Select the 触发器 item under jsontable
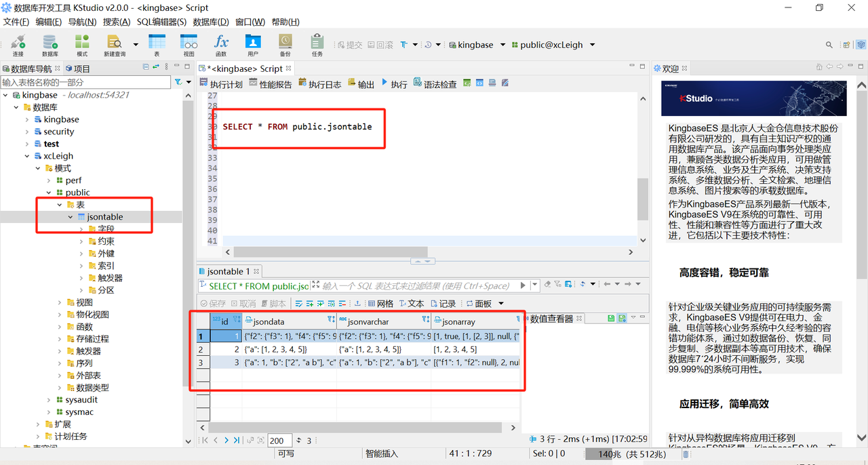The width and height of the screenshot is (868, 465). pos(110,278)
